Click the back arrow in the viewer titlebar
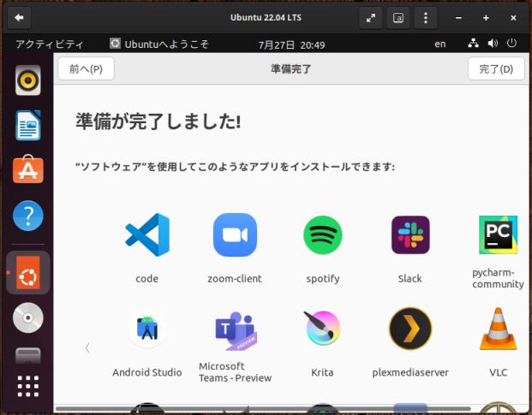 click(19, 17)
